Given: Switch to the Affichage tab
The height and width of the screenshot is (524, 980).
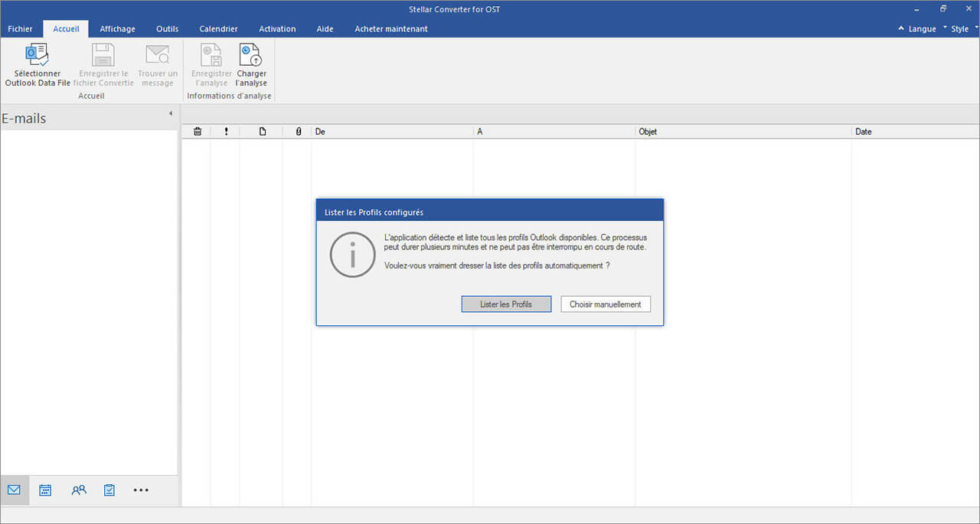Looking at the screenshot, I should [x=117, y=29].
